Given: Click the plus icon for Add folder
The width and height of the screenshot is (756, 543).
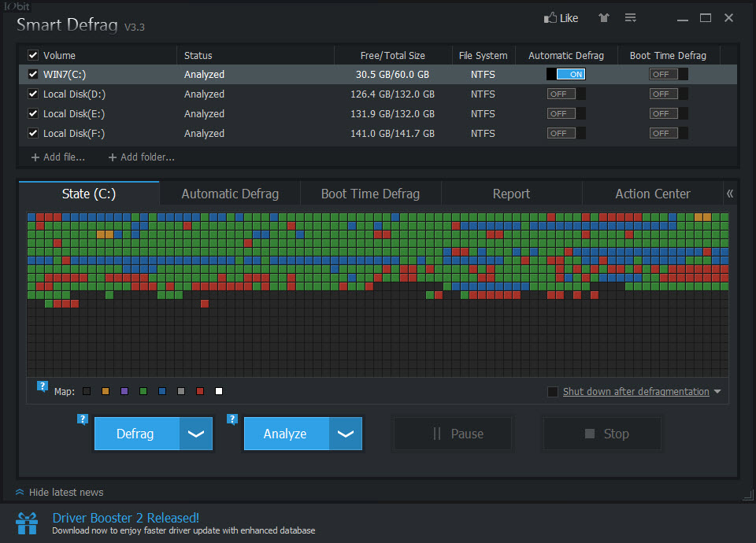Looking at the screenshot, I should tap(113, 157).
